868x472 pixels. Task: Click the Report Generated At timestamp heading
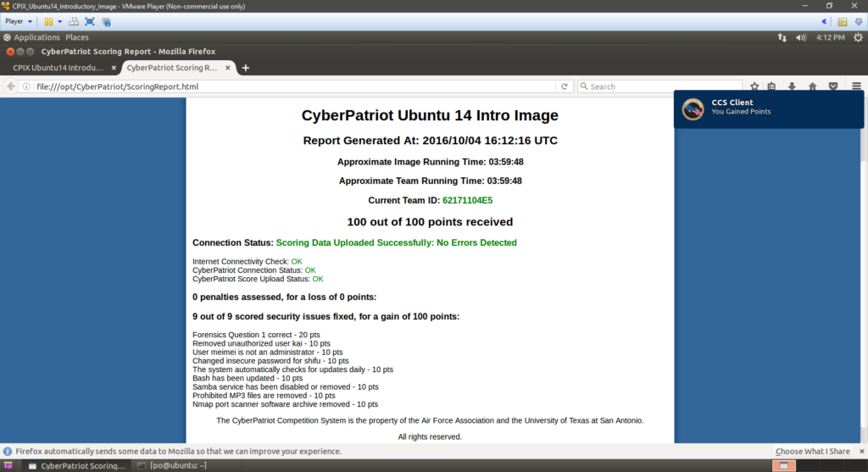pyautogui.click(x=430, y=141)
